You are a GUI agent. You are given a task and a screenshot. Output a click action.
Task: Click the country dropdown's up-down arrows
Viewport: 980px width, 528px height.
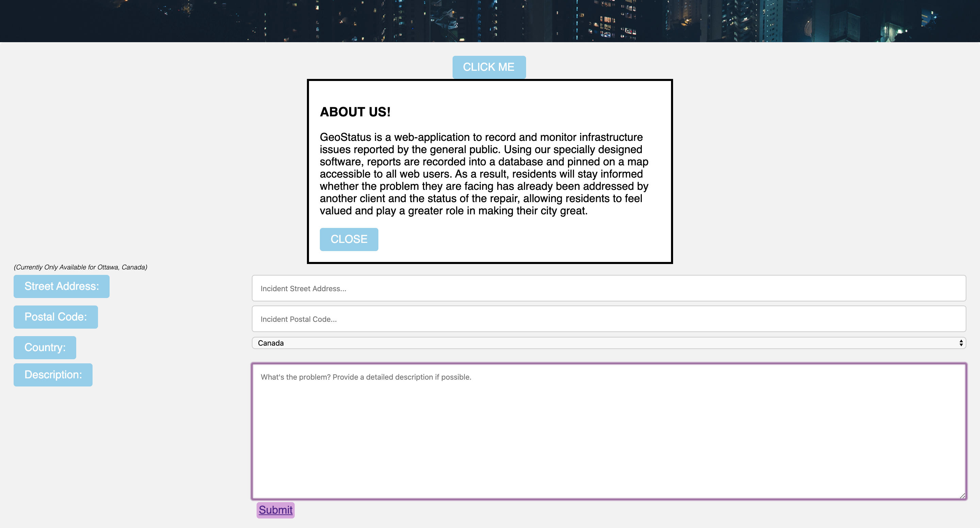coord(961,343)
